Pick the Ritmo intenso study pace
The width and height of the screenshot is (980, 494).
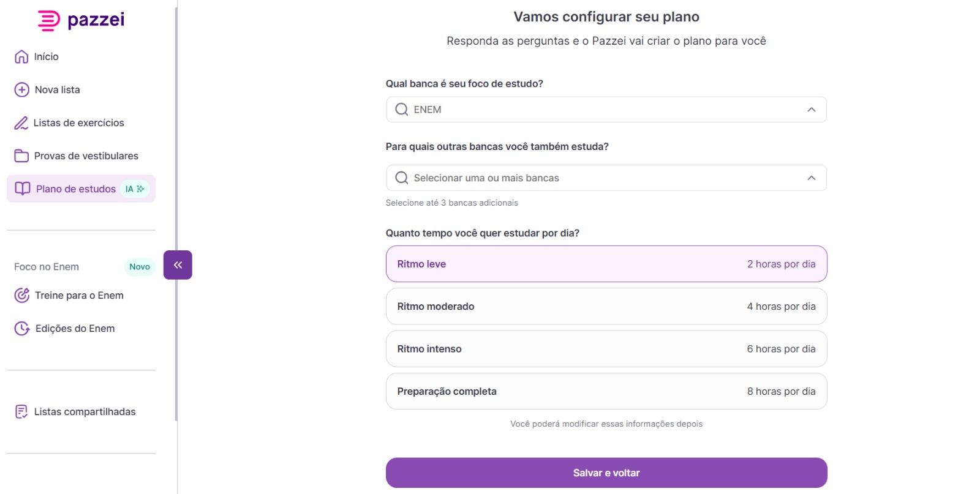[606, 349]
